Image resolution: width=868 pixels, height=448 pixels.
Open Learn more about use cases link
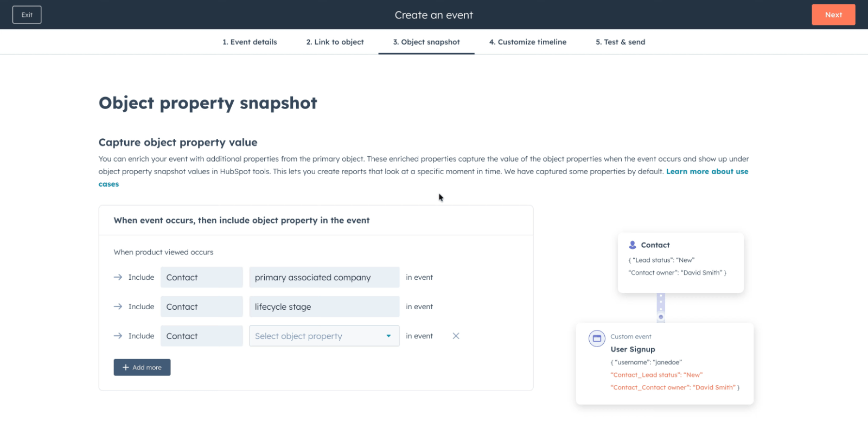pyautogui.click(x=707, y=171)
